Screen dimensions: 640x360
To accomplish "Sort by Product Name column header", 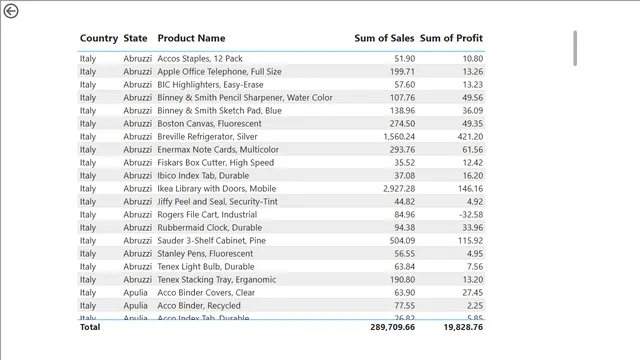I will (191, 38).
